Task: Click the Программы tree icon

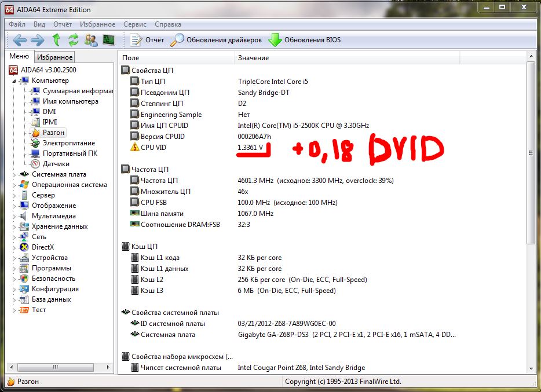Action: tap(24, 268)
